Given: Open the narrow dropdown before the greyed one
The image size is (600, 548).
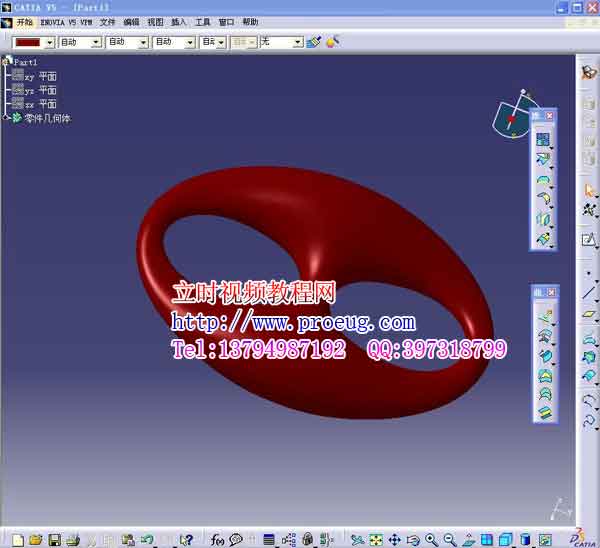Looking at the screenshot, I should click(221, 42).
